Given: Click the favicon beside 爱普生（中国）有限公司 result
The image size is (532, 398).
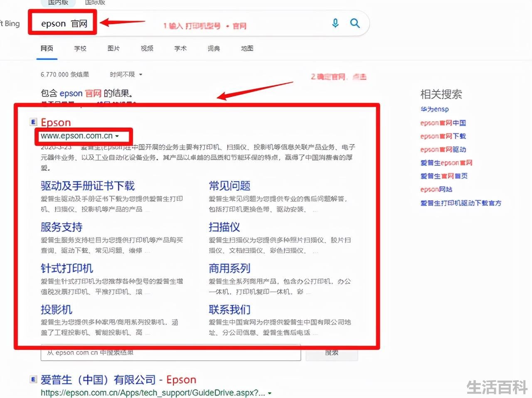Looking at the screenshot, I should point(34,379).
